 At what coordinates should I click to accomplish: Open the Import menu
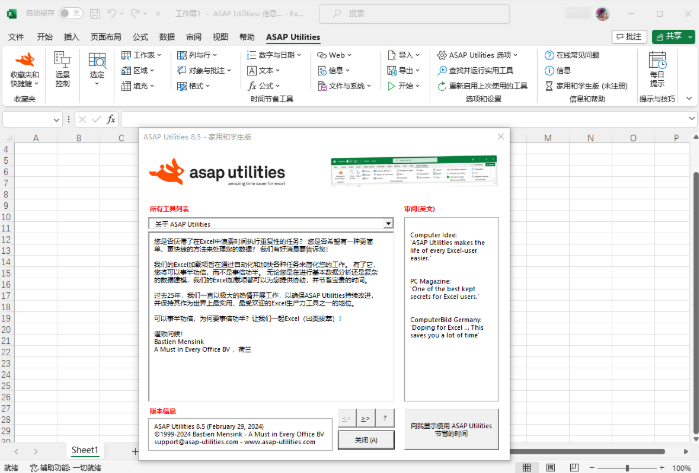[x=403, y=55]
